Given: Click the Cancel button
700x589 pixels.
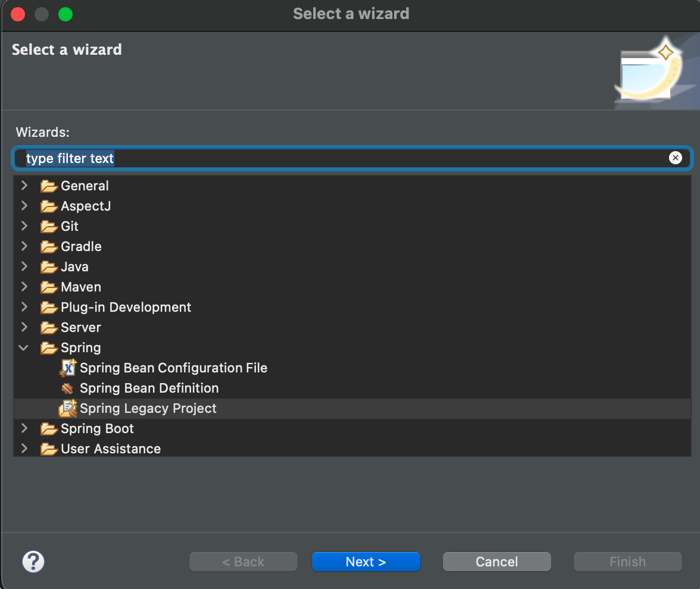Looking at the screenshot, I should click(x=497, y=562).
